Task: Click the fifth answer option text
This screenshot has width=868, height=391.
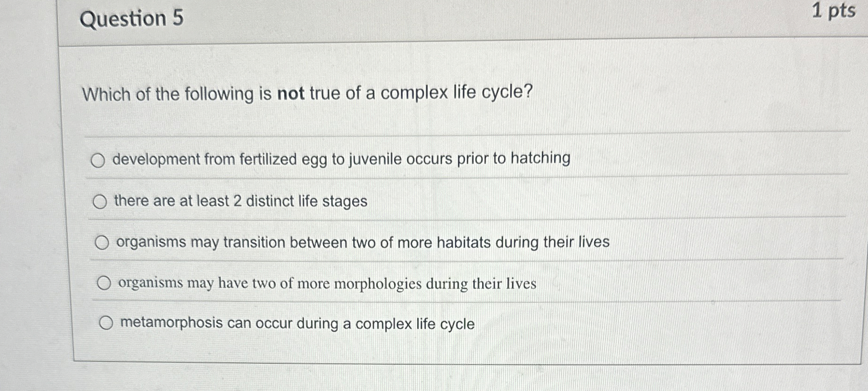Action: point(297,323)
